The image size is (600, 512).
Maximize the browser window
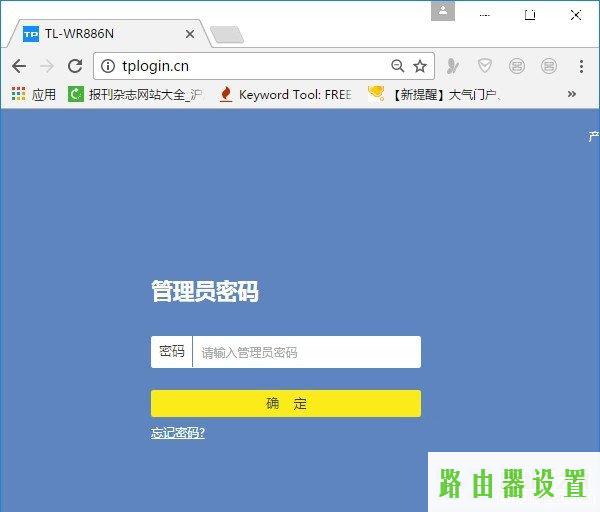click(530, 15)
